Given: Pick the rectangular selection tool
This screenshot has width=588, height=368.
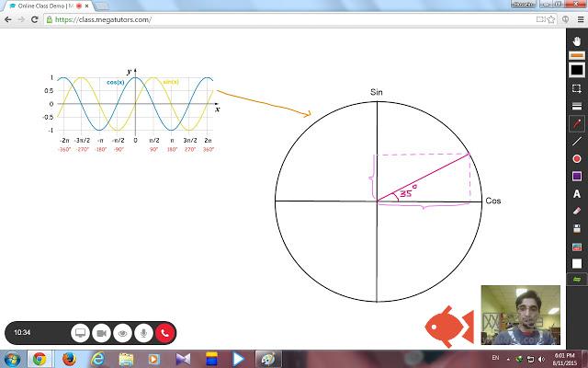Looking at the screenshot, I should pos(576,88).
